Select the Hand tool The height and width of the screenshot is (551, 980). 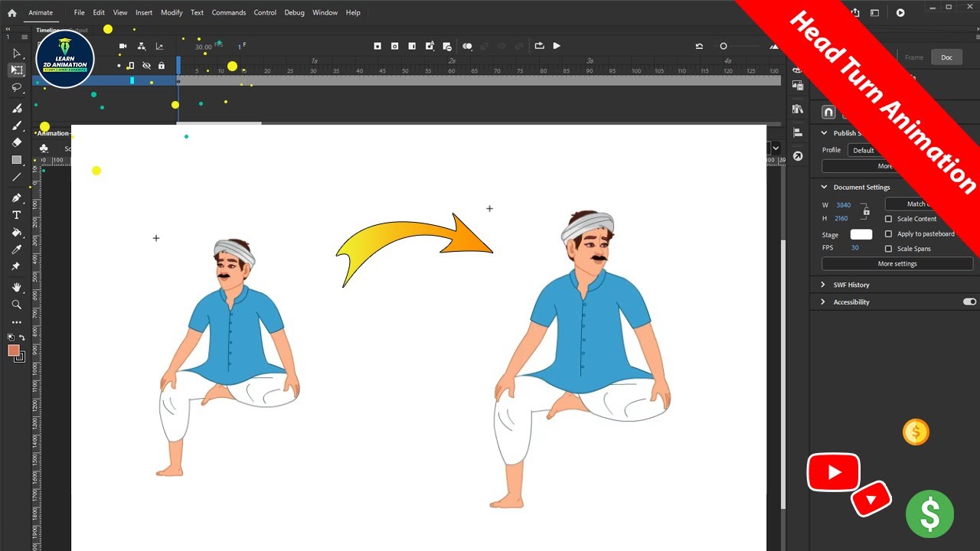click(17, 287)
